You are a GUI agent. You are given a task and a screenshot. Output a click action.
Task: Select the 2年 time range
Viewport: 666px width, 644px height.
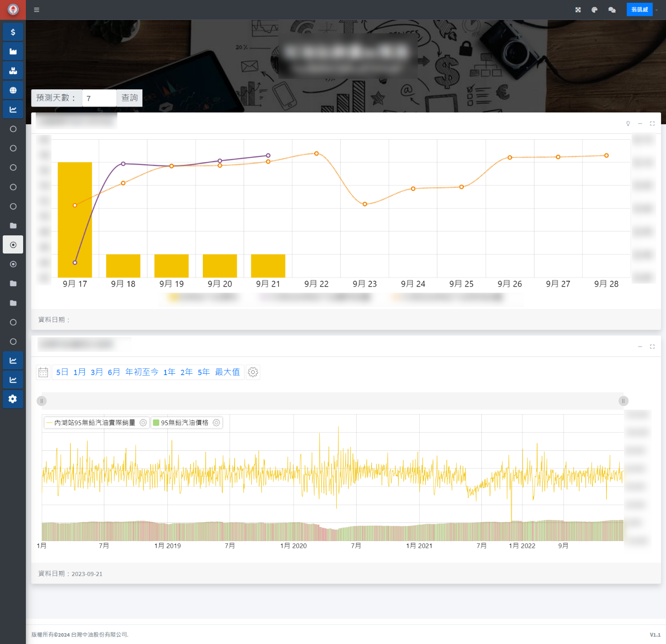186,372
